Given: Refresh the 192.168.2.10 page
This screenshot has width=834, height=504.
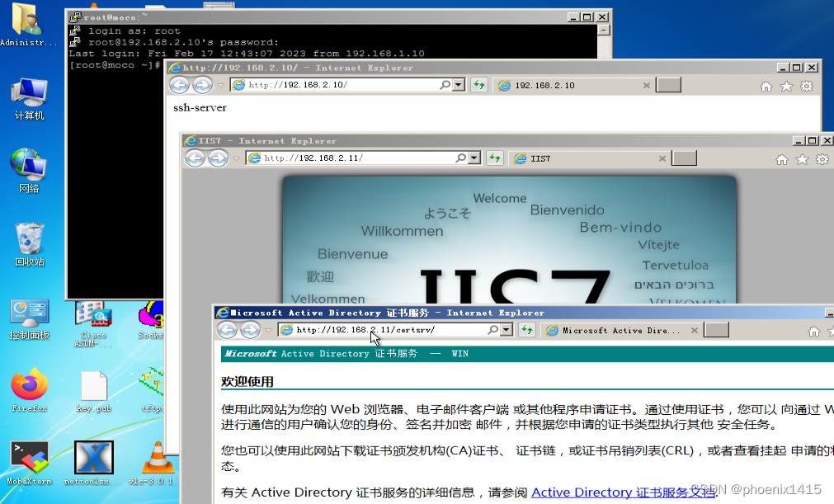Looking at the screenshot, I should tap(479, 85).
